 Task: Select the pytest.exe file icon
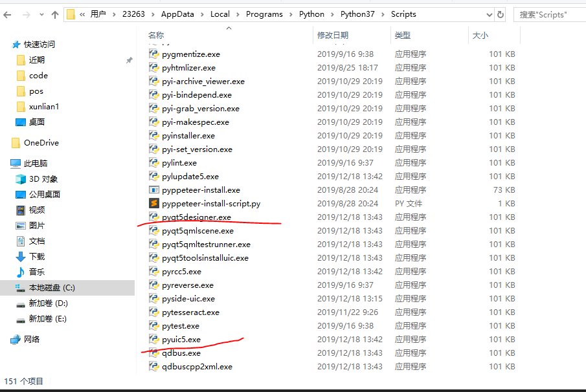153,326
